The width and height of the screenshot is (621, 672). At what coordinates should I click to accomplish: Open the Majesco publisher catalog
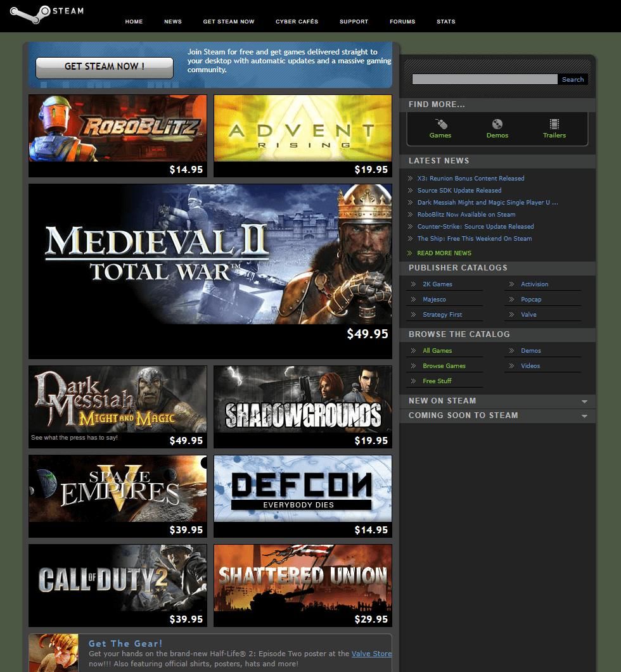click(x=434, y=299)
